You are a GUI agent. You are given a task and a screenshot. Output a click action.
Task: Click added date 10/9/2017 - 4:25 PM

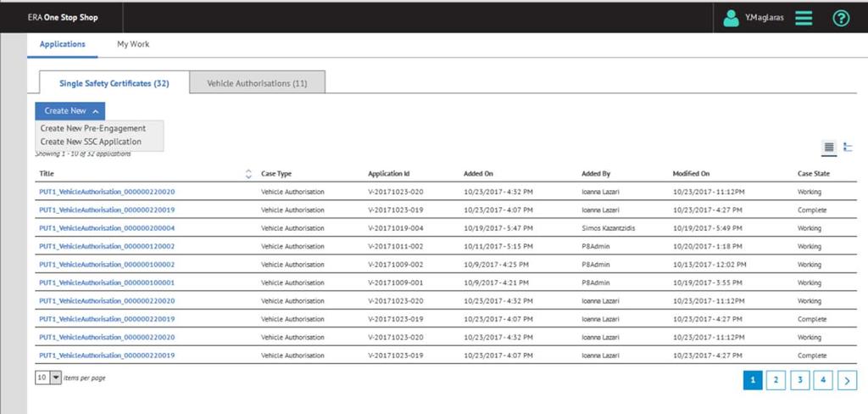pos(496,265)
